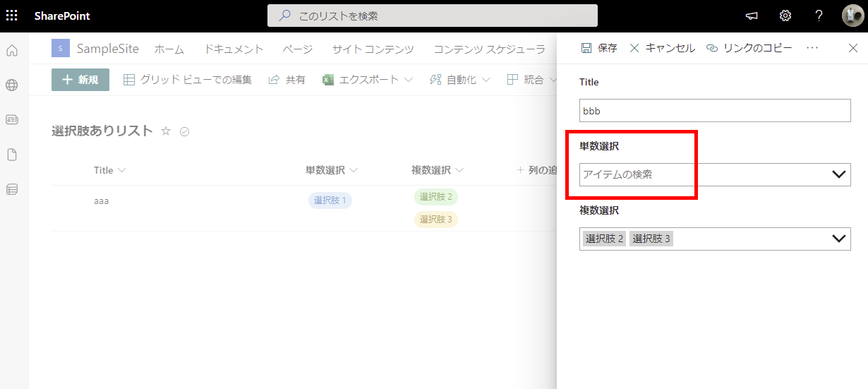Expand the 複数選択 dropdown arrow
Screen dimensions: 868x389
click(x=839, y=239)
